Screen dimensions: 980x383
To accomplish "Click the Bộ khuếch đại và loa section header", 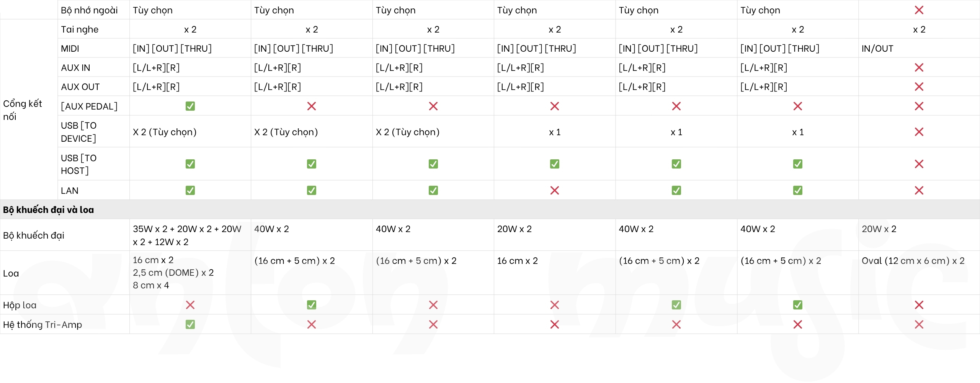I will pos(49,210).
